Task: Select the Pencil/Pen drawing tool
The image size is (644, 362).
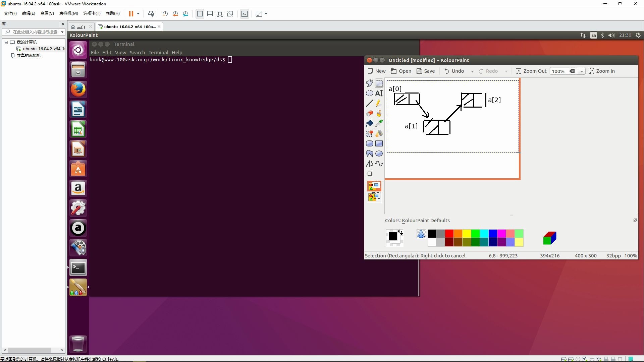Action: [x=379, y=103]
